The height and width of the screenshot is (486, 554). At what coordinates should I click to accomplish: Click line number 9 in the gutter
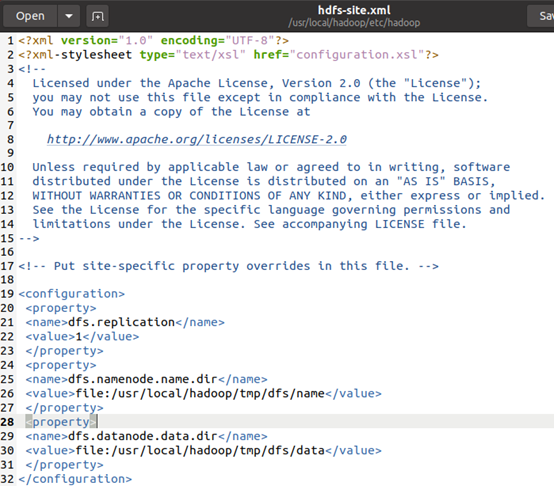pos(11,153)
